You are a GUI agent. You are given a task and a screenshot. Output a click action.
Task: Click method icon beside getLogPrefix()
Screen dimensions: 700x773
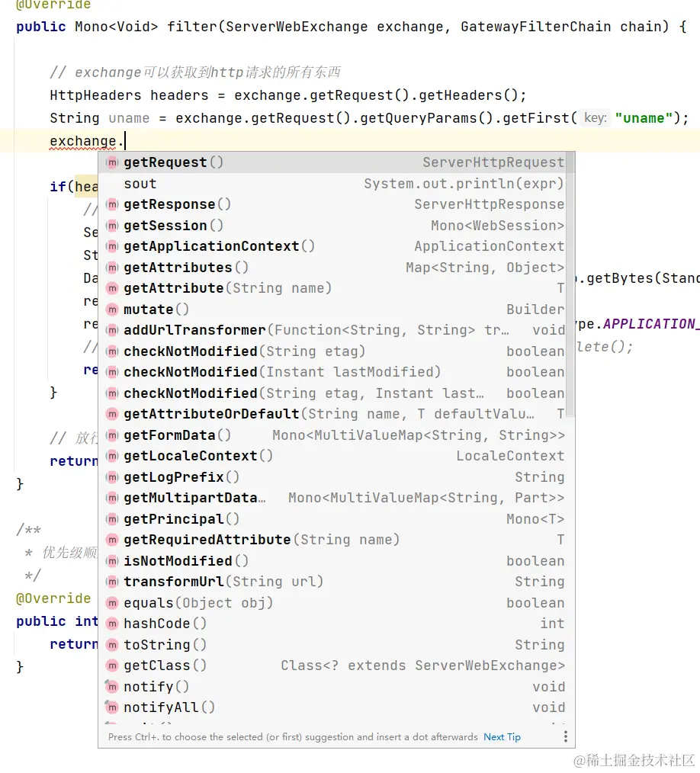pyautogui.click(x=112, y=476)
